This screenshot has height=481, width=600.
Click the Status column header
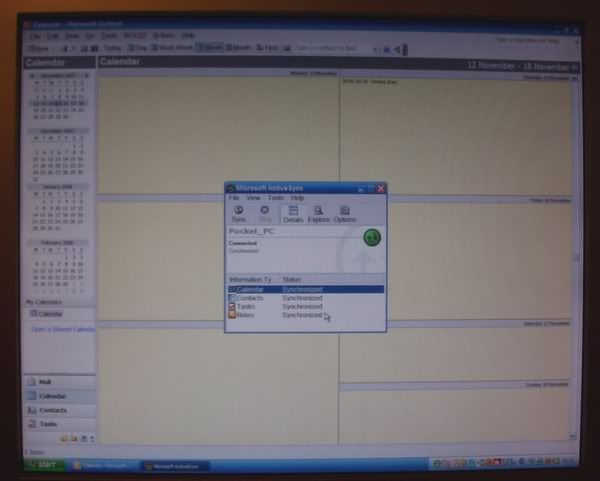coord(292,280)
